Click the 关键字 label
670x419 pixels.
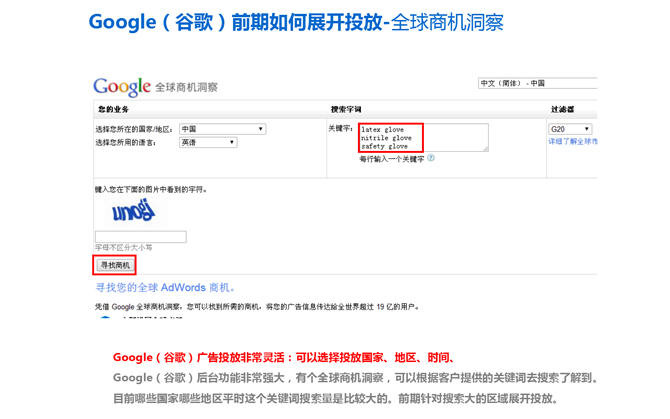pyautogui.click(x=340, y=129)
